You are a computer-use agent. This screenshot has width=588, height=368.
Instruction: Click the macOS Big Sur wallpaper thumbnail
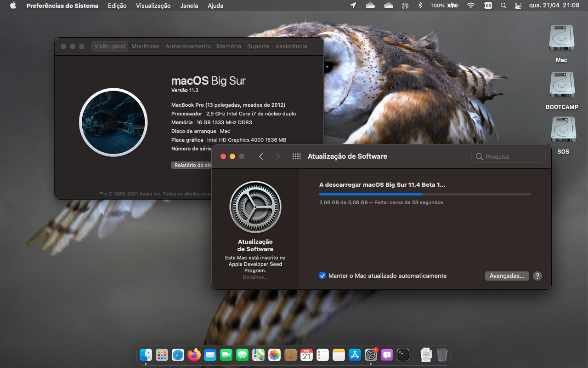click(113, 122)
